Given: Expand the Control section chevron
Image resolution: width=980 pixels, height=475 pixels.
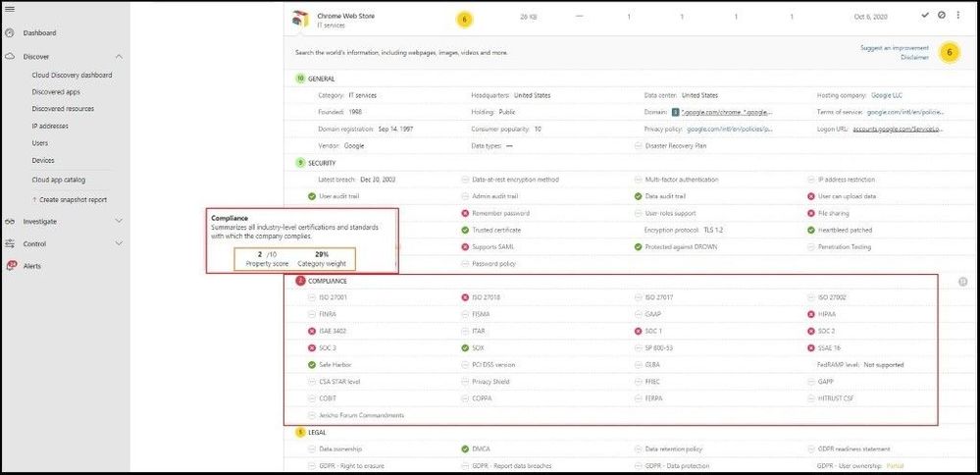Looking at the screenshot, I should tap(120, 243).
